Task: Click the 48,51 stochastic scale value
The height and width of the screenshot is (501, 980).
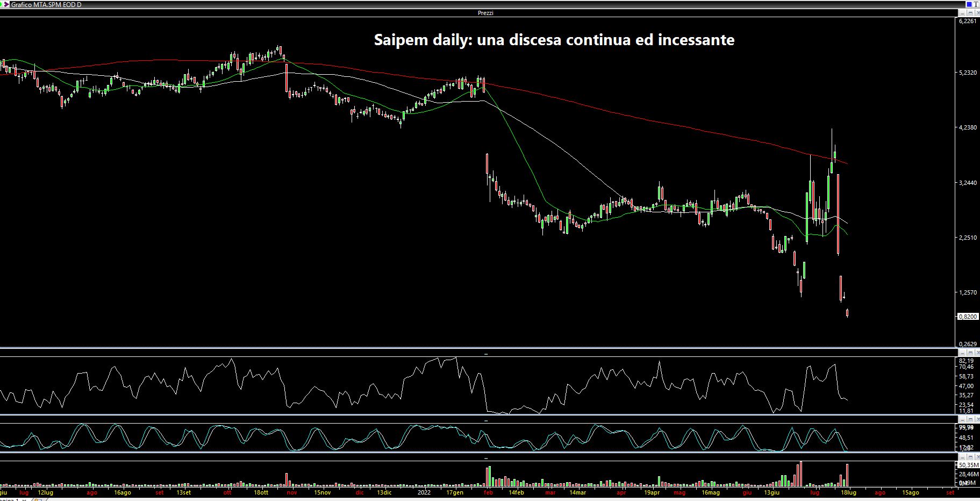Action: pyautogui.click(x=966, y=438)
